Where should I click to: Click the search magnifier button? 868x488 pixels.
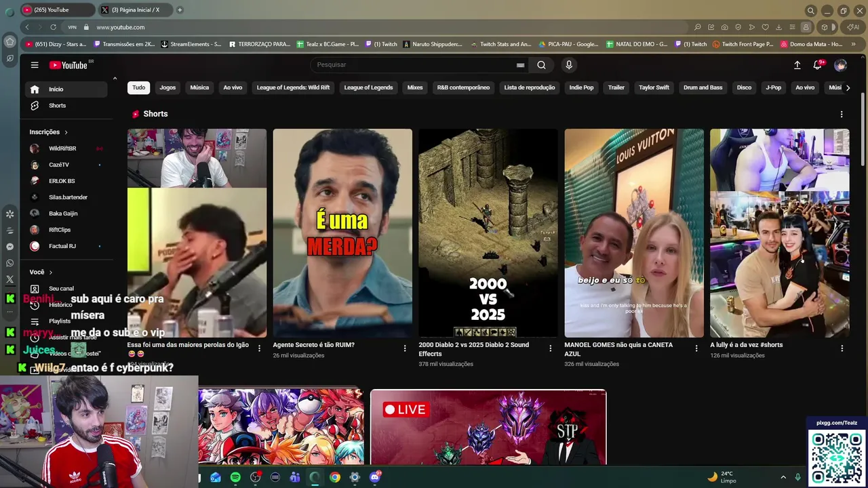tap(541, 65)
